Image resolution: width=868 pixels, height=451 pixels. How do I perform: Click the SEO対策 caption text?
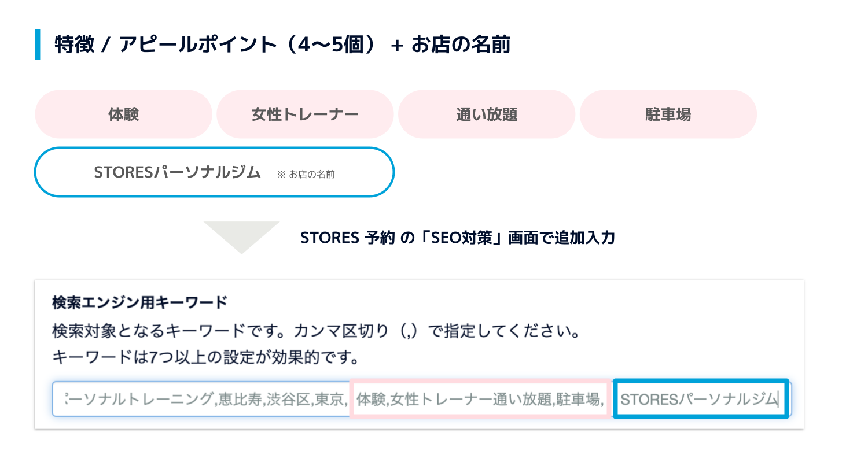[457, 238]
